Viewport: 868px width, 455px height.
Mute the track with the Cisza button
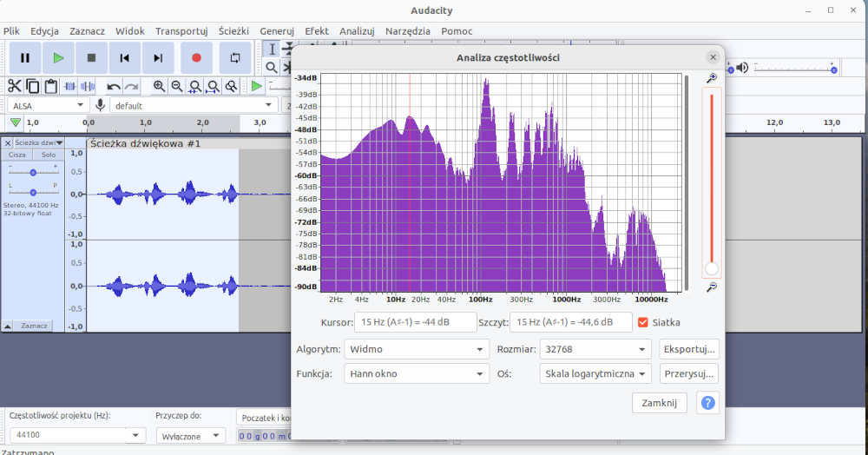(17, 155)
